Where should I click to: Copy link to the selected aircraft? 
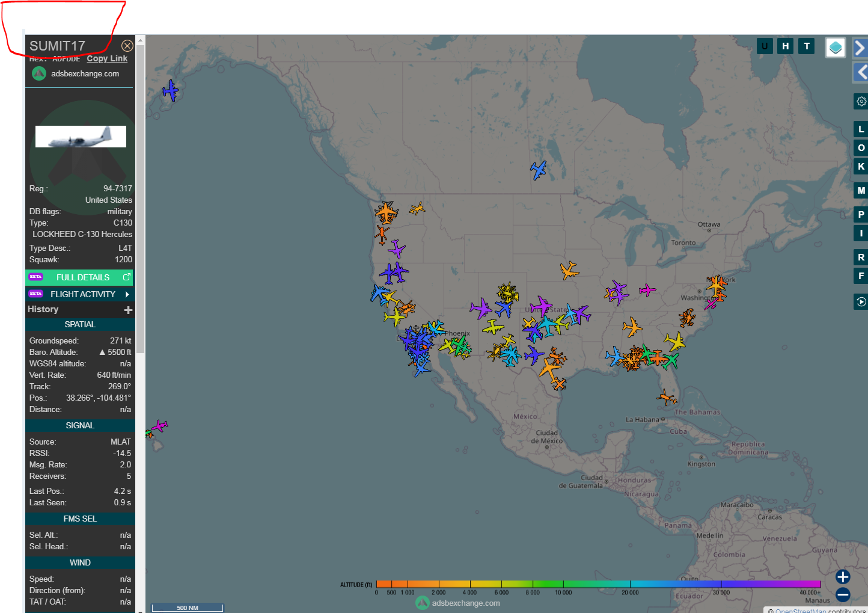pos(107,58)
